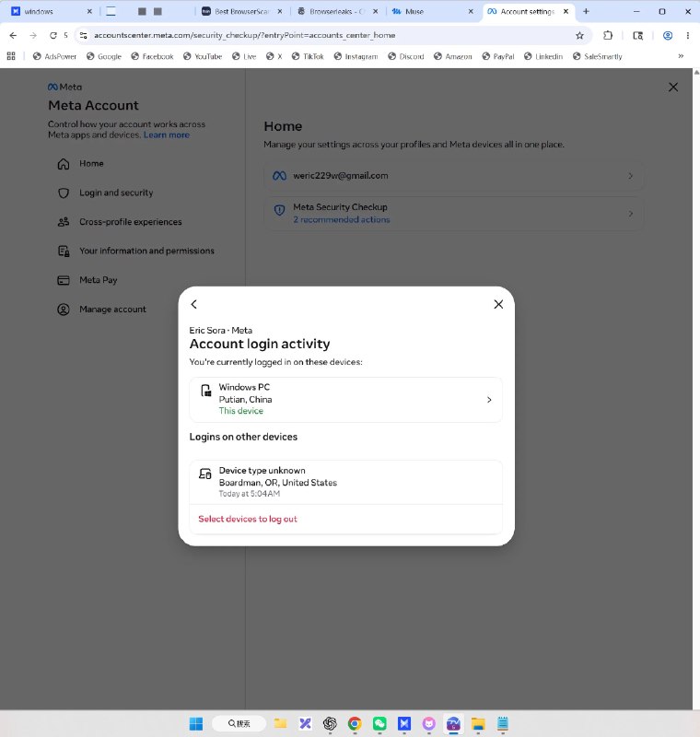The width and height of the screenshot is (700, 737).
Task: Click the browser back arrow
Action: click(13, 35)
